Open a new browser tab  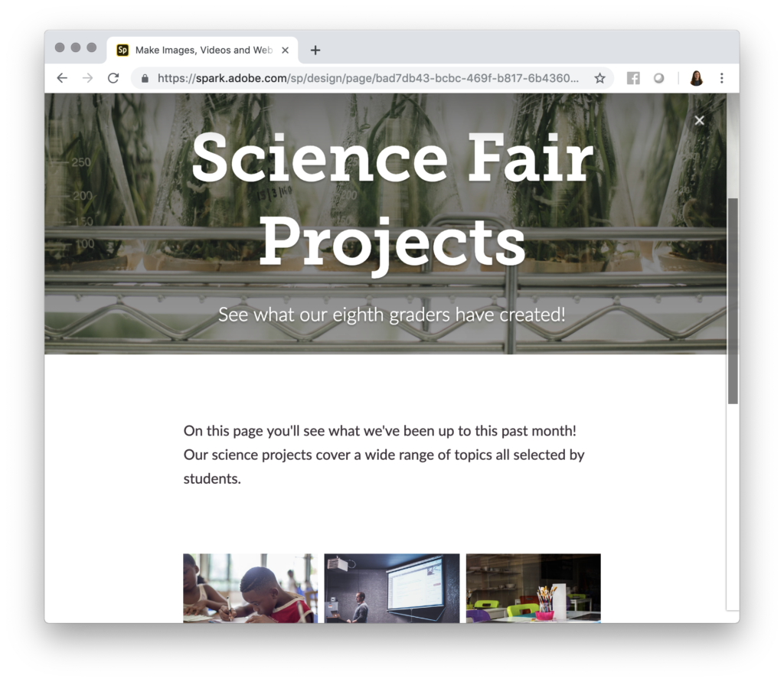[315, 50]
